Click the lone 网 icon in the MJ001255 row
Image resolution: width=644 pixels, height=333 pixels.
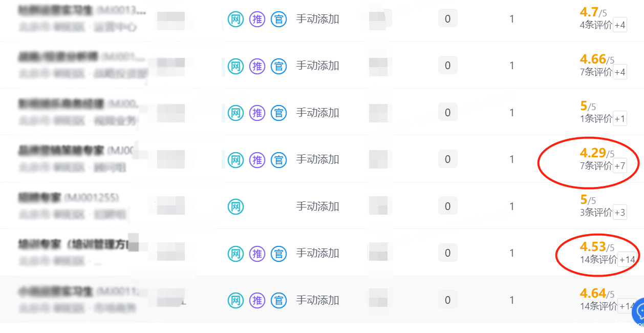click(x=235, y=207)
